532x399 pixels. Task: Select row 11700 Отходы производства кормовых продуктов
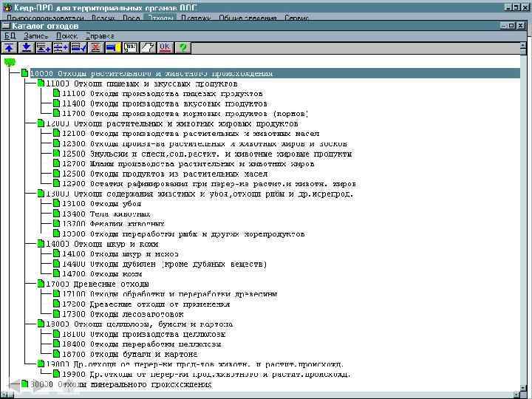pos(185,113)
